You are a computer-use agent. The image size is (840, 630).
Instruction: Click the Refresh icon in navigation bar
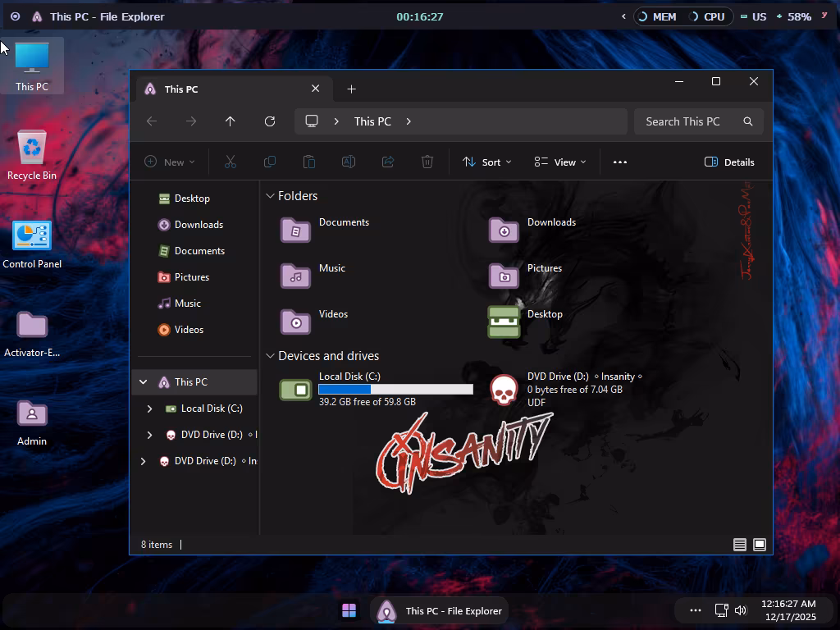269,121
